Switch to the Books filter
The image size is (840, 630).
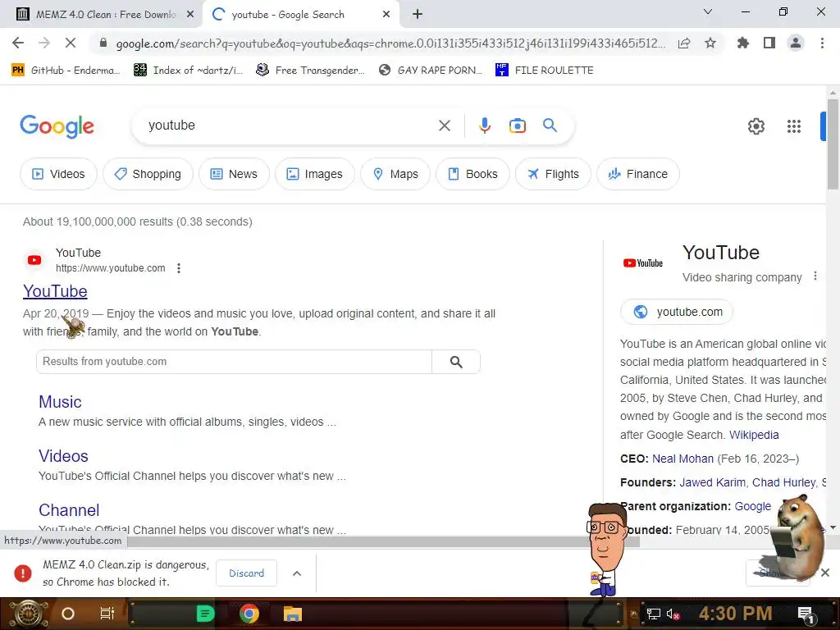[472, 174]
